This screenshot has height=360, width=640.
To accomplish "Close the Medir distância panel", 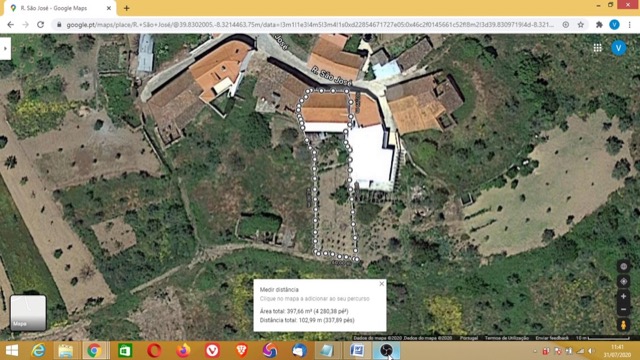I will click(x=382, y=284).
